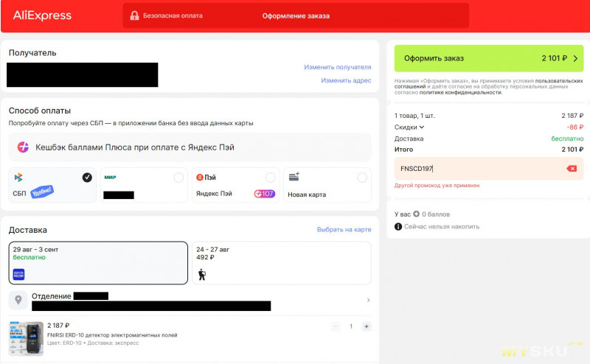Click the Другой промокод уже применен message

pos(437,186)
